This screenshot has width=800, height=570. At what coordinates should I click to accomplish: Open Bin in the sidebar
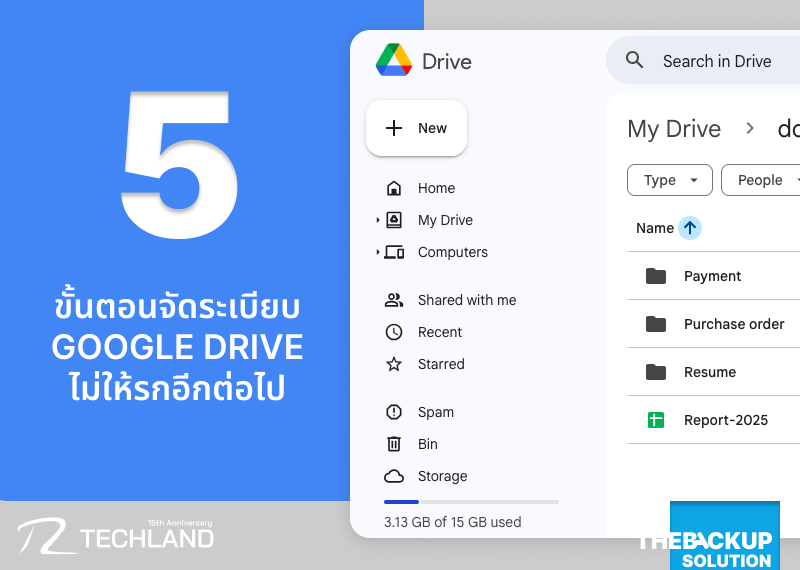click(428, 444)
